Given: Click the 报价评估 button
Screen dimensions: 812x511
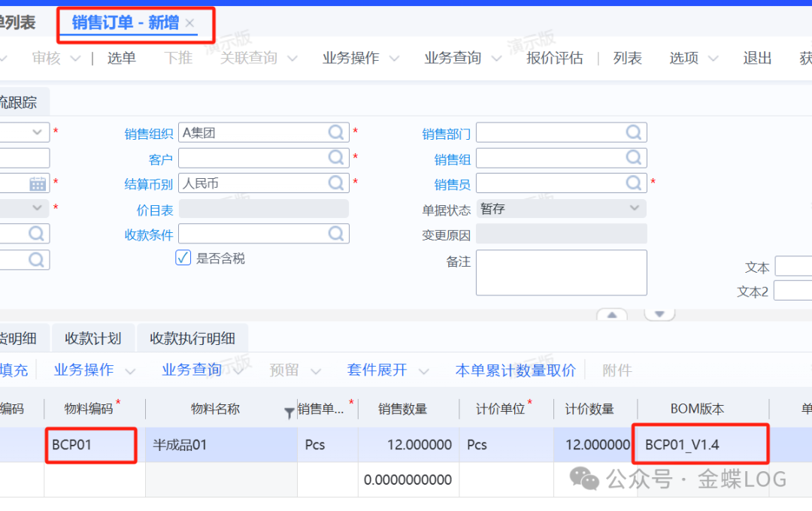Looking at the screenshot, I should 555,58.
